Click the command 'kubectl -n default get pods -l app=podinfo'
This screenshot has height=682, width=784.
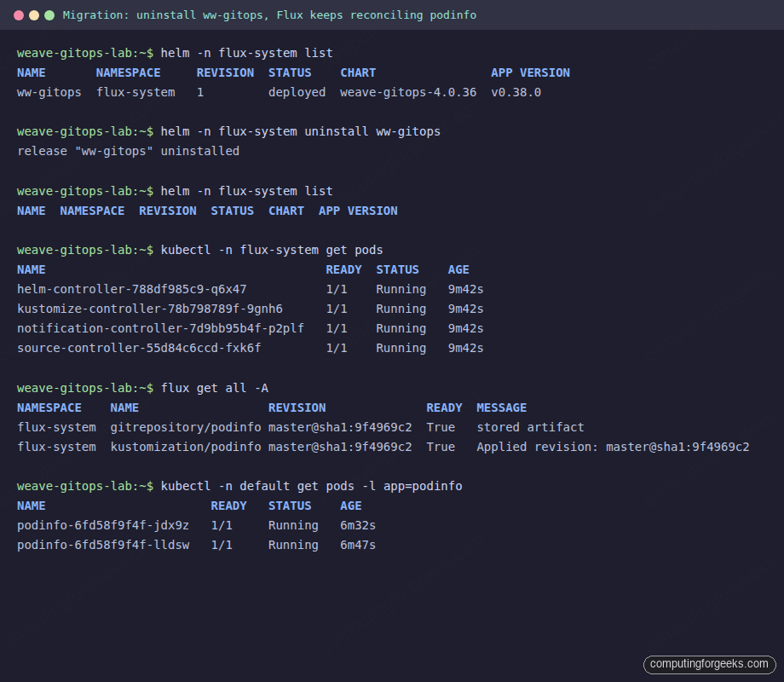[x=311, y=486]
